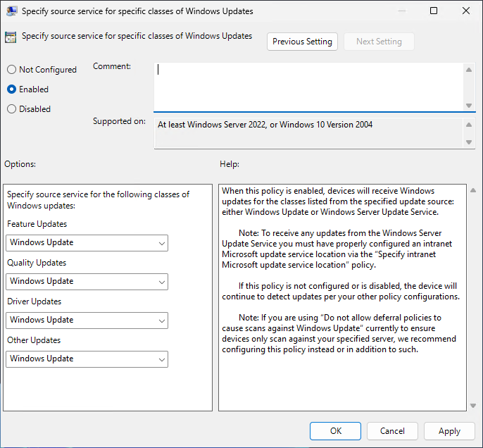Click the policy setting icon beside heading

(x=11, y=37)
